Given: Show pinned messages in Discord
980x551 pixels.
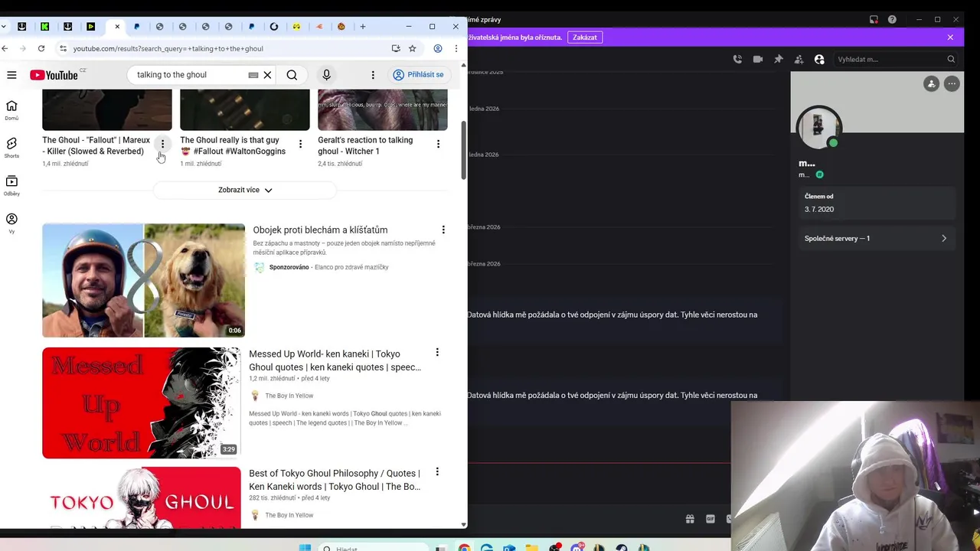Looking at the screenshot, I should (779, 59).
